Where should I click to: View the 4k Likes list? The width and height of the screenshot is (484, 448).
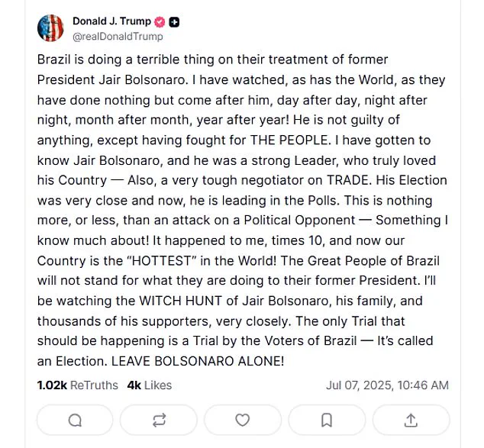coord(150,385)
